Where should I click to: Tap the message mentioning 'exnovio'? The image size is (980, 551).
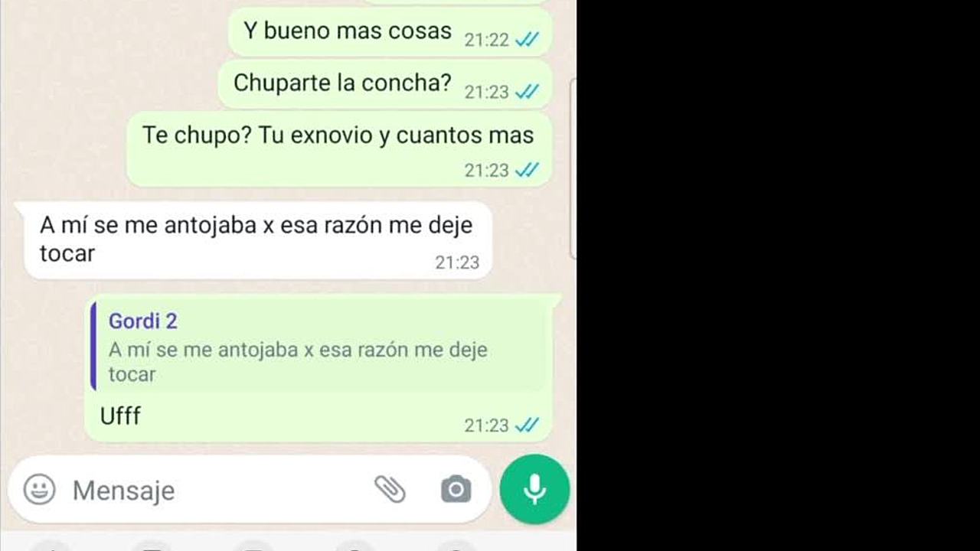click(339, 149)
